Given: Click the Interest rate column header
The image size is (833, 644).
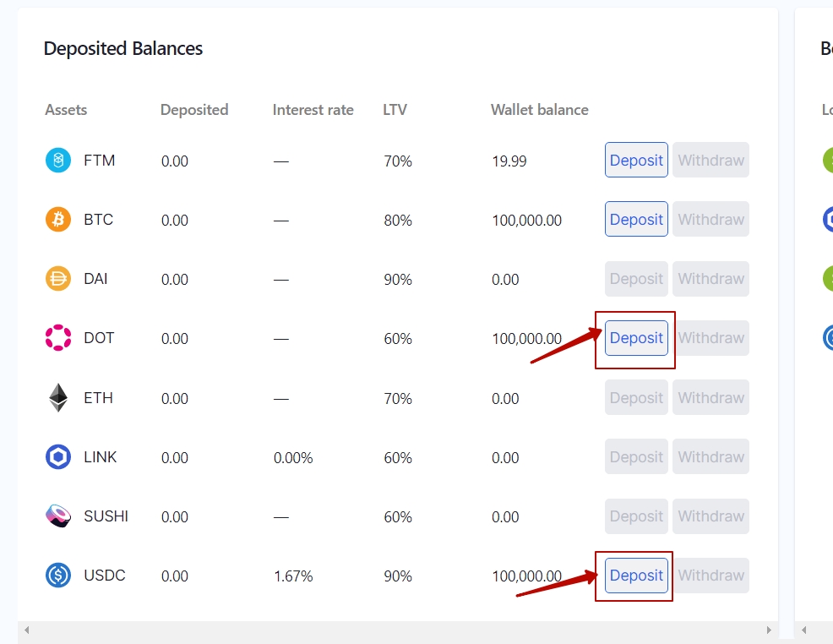Looking at the screenshot, I should click(313, 110).
